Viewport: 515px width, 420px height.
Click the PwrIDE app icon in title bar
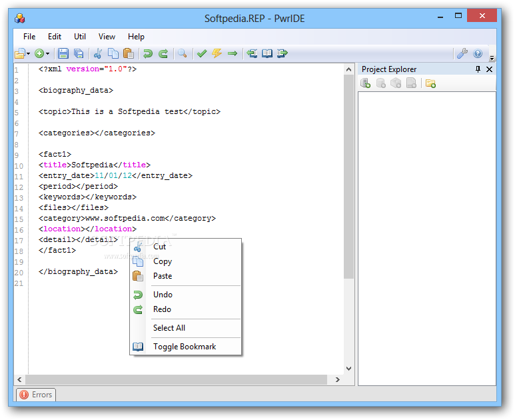click(20, 19)
